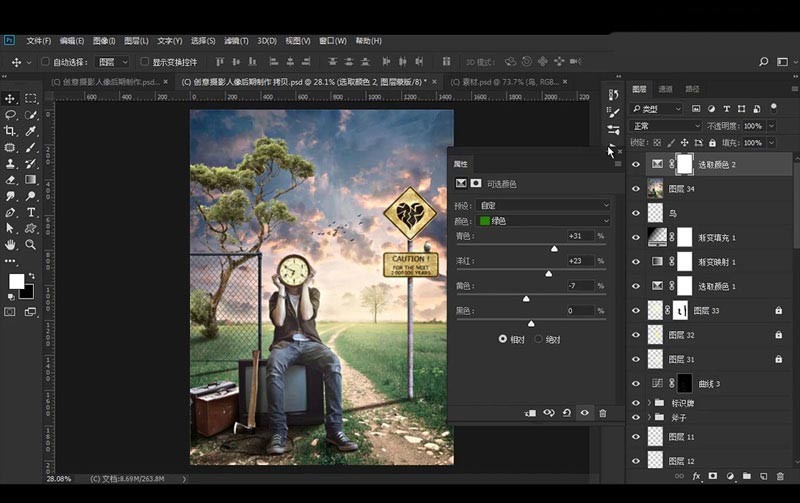The image size is (800, 503).
Task: Delete layer trash icon in Layers panel
Action: 780,476
